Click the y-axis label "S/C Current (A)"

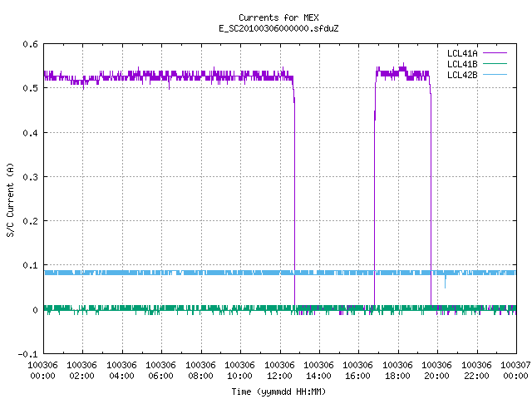pyautogui.click(x=11, y=199)
